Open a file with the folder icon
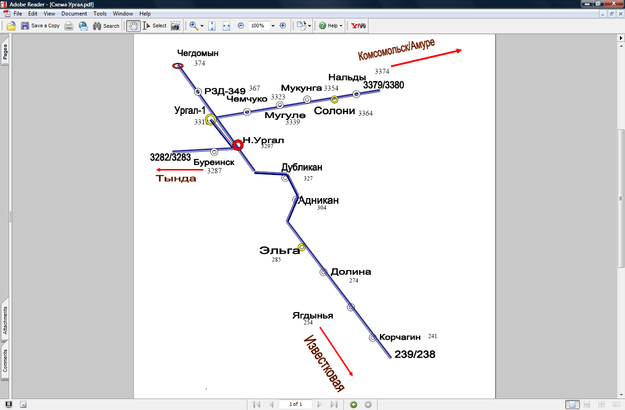This screenshot has width=625, height=410. (11, 26)
